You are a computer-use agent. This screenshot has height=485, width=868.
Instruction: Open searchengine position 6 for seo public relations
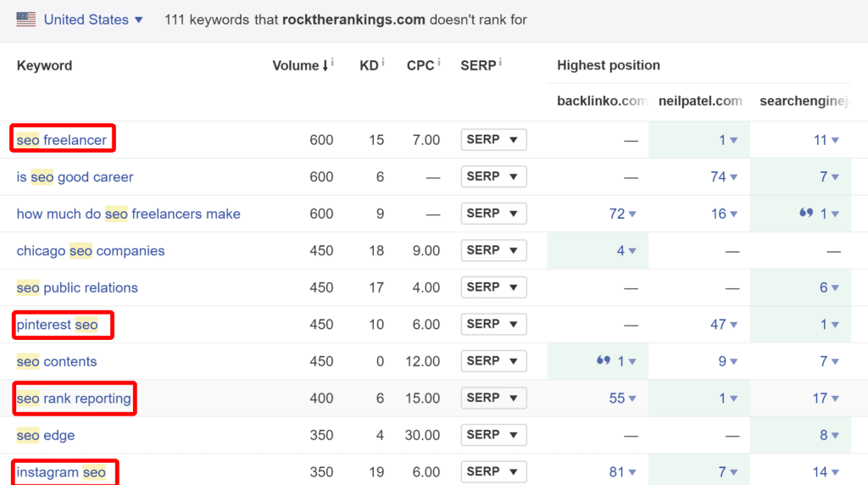829,288
